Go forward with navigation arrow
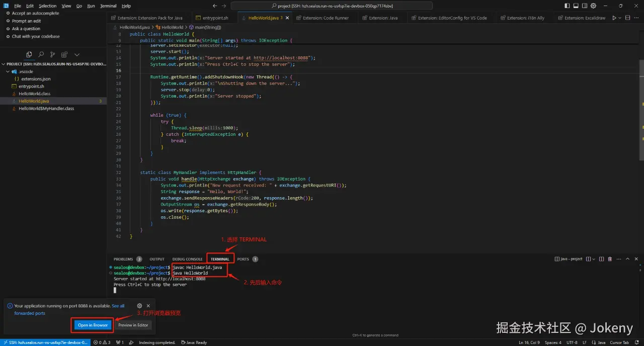The height and width of the screenshot is (346, 644). [x=224, y=6]
